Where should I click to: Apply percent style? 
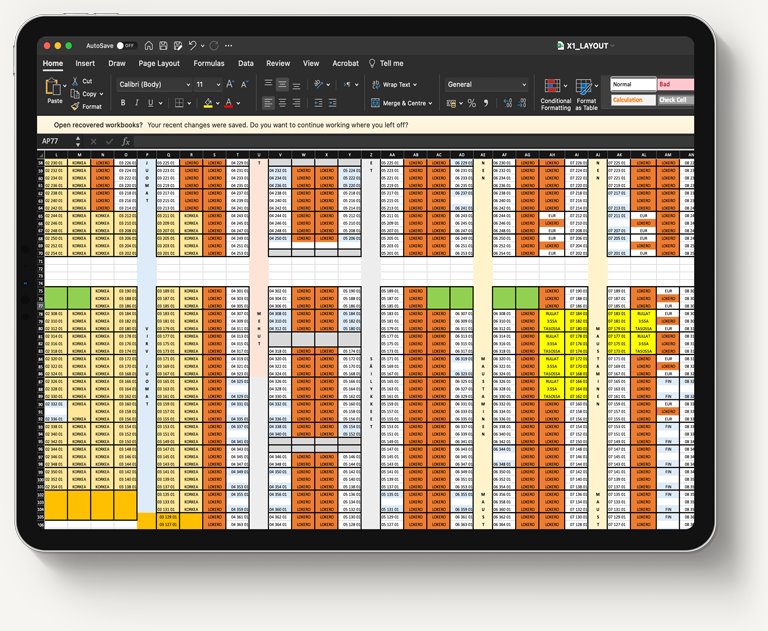(472, 103)
